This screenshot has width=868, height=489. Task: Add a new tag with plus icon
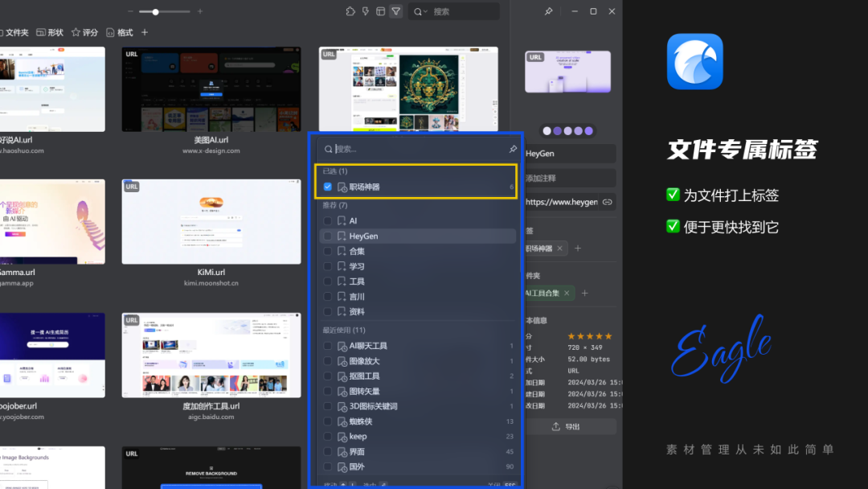tap(578, 248)
